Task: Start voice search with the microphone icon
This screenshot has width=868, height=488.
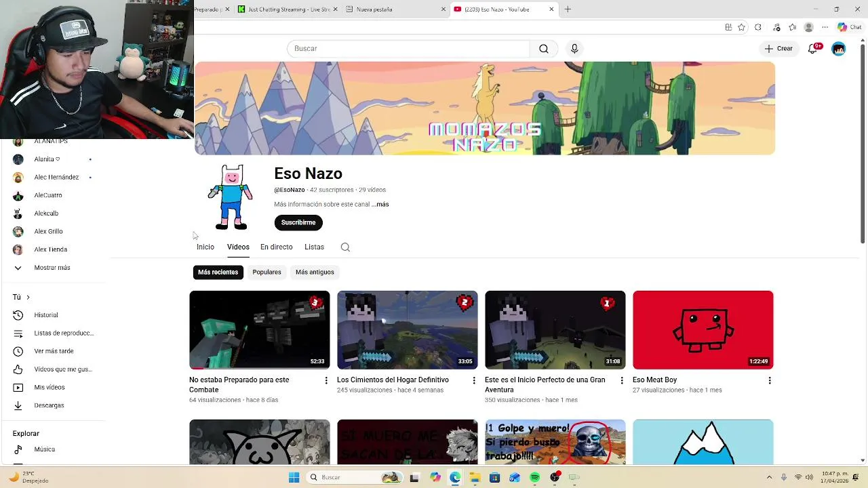Action: [x=574, y=49]
